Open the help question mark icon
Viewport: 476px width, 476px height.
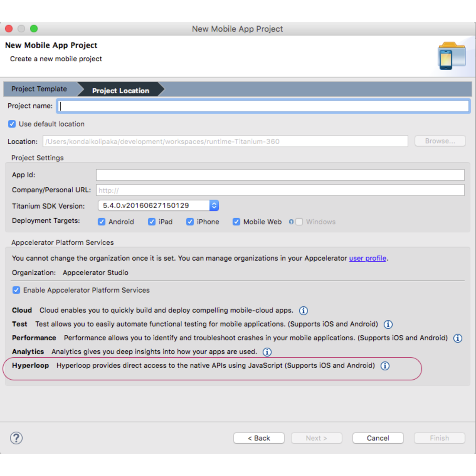click(x=16, y=438)
